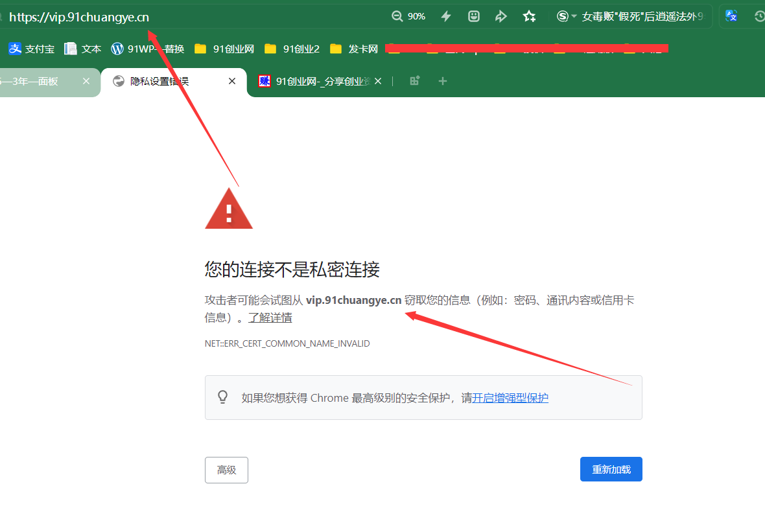The width and height of the screenshot is (765, 532).
Task: Expand the 91创业2 bookmark folder
Action: (292, 49)
